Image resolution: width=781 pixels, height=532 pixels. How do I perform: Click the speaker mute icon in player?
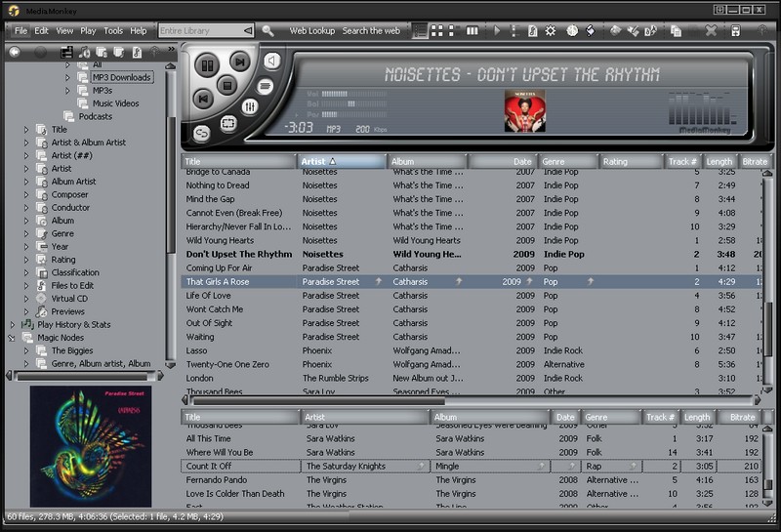click(x=270, y=61)
